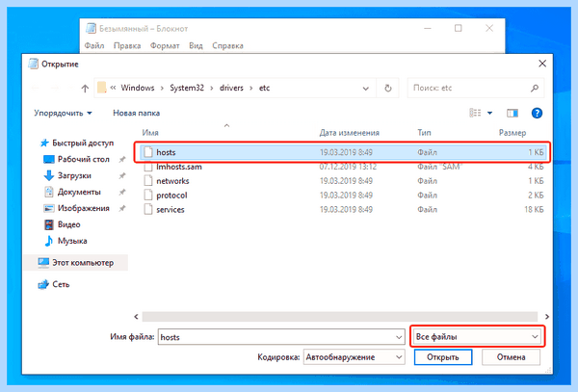
Task: Open Вид menu in Блокнот window
Action: (196, 45)
